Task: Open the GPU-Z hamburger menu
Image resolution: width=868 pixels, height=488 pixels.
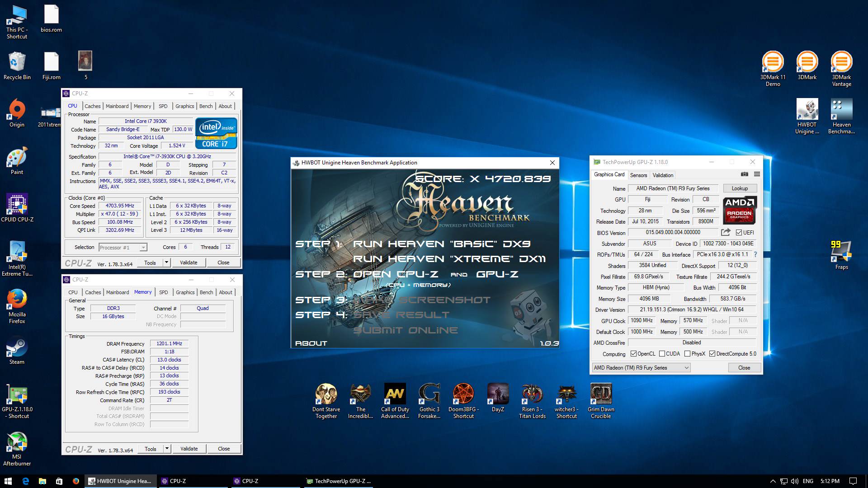Action: coord(757,174)
